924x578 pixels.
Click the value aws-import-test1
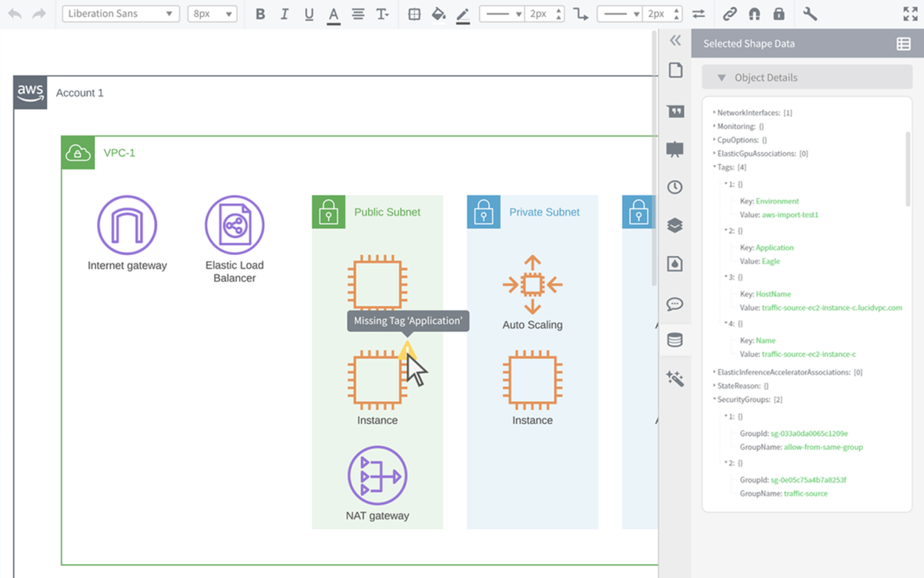[789, 215]
